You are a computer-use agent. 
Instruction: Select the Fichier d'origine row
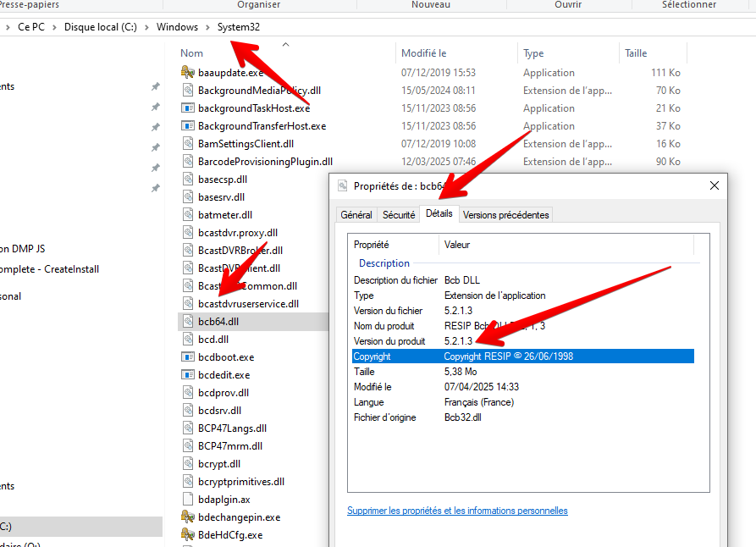pos(523,417)
